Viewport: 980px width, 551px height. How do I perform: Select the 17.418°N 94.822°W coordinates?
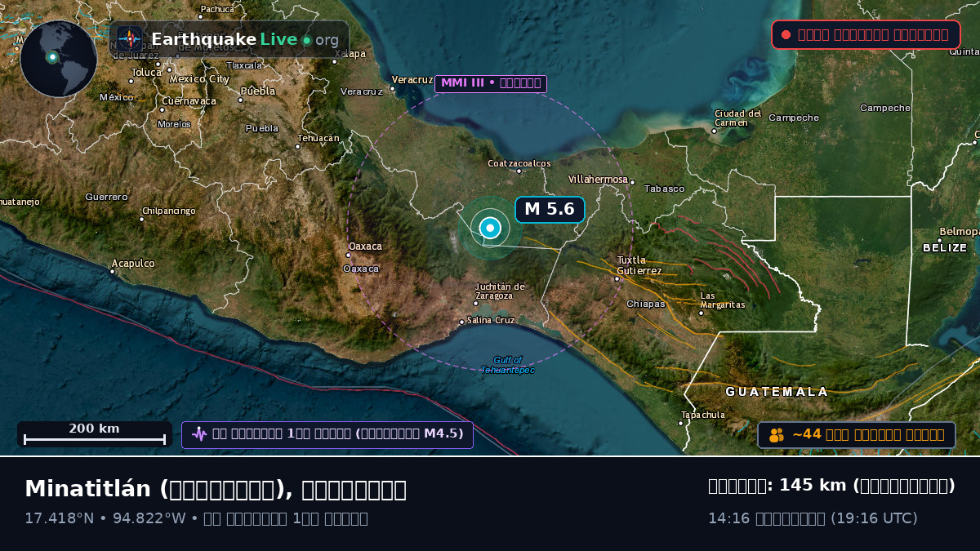105,518
